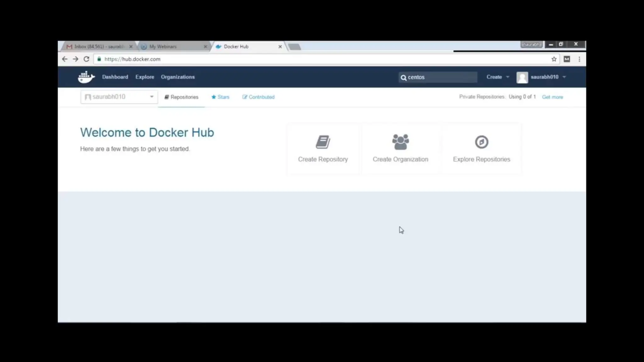Viewport: 644px width, 362px height.
Task: Click the Docker whale logo
Action: [86, 77]
